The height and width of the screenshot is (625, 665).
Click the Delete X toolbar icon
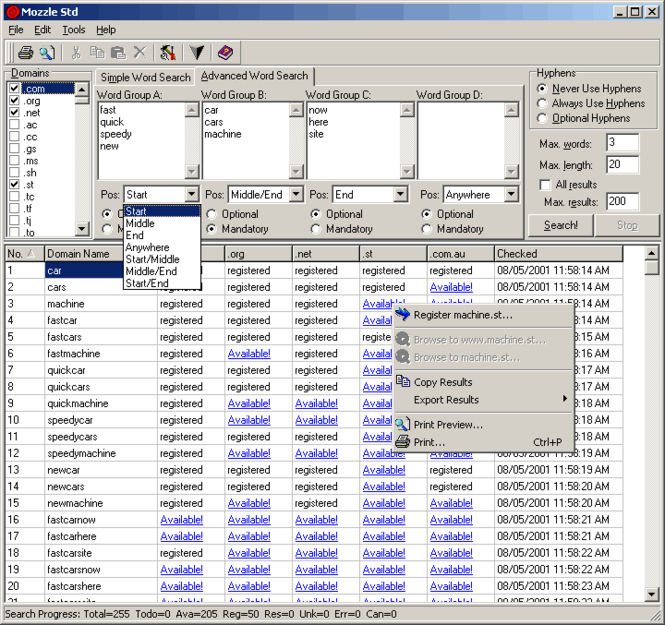(x=139, y=53)
